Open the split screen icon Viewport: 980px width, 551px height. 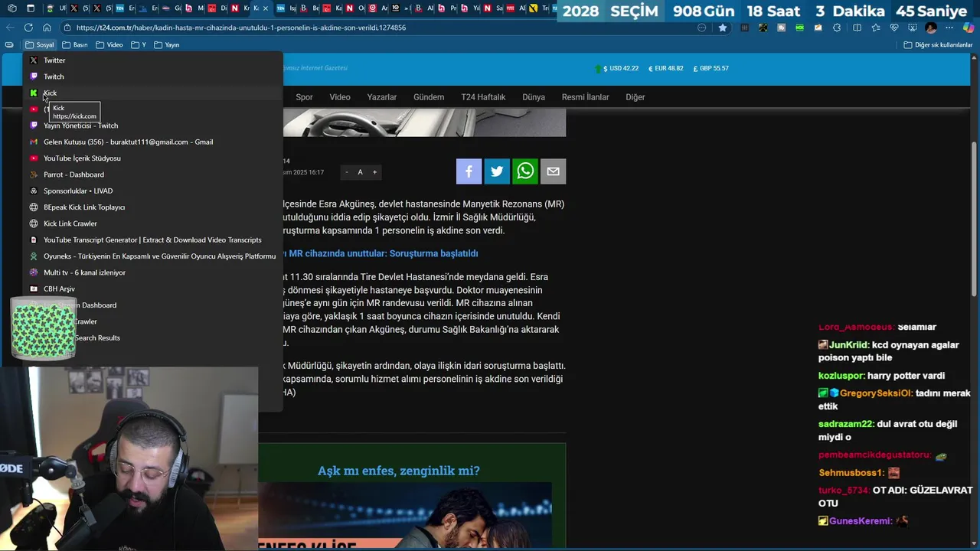[x=857, y=28]
